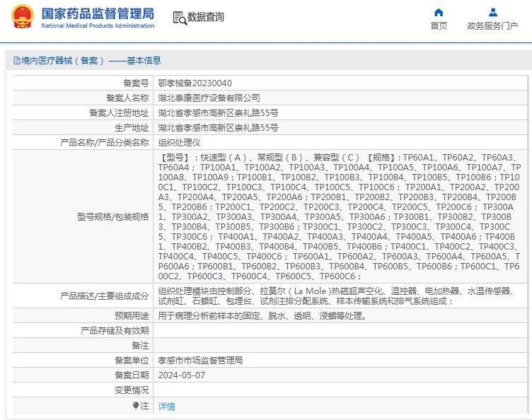
Task: Click the empty 产品存储及有效期 value cell
Action: click(340, 331)
